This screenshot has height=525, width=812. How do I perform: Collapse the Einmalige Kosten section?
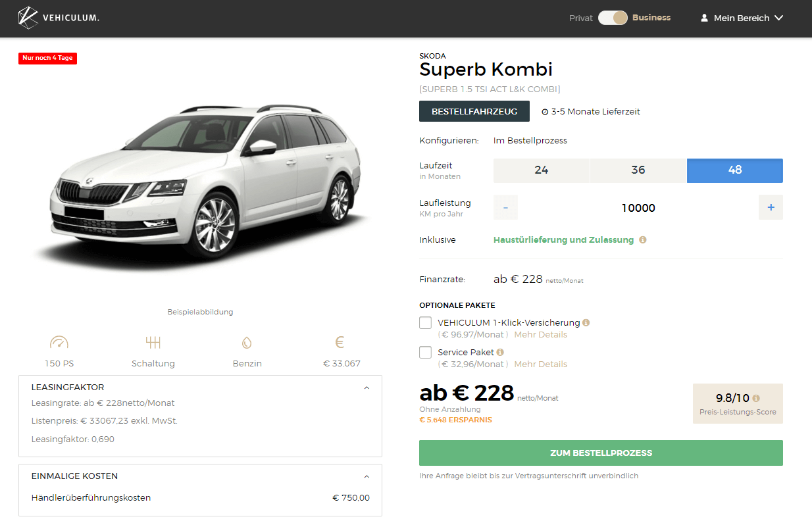[x=367, y=476]
